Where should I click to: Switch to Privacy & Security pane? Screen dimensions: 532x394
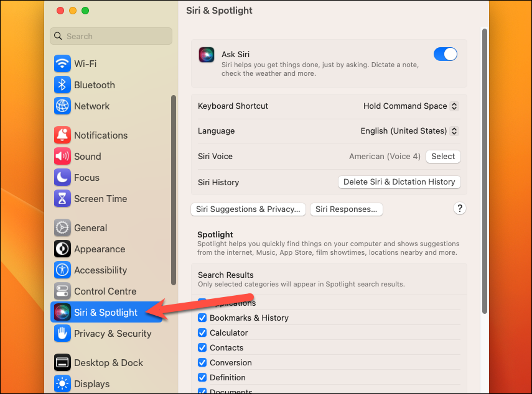113,334
